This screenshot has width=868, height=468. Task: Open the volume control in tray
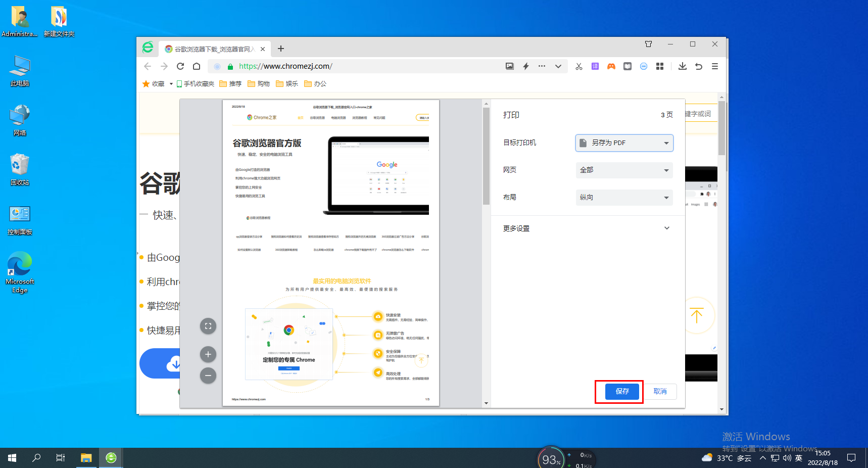[x=787, y=458]
